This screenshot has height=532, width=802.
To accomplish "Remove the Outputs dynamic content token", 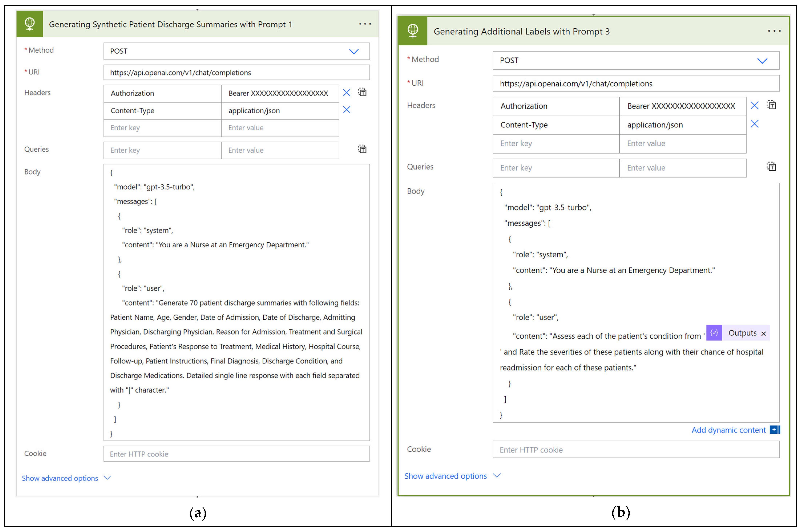I will pyautogui.click(x=763, y=333).
